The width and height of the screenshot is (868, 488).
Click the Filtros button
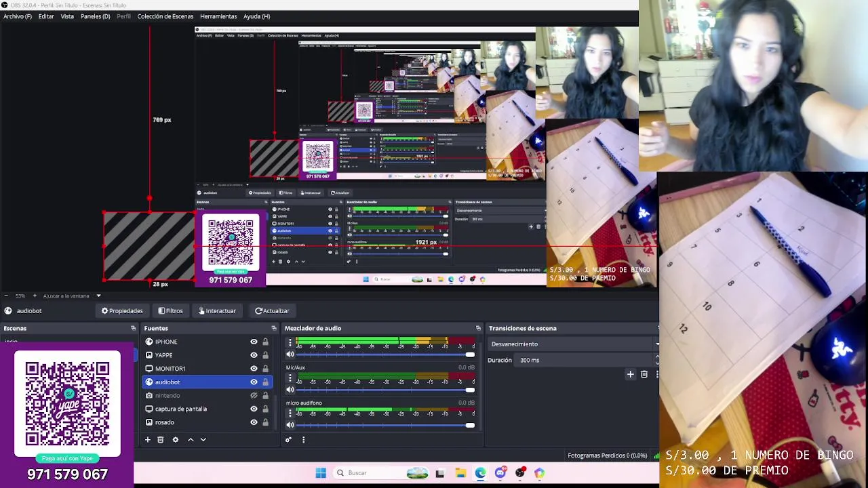(x=170, y=311)
